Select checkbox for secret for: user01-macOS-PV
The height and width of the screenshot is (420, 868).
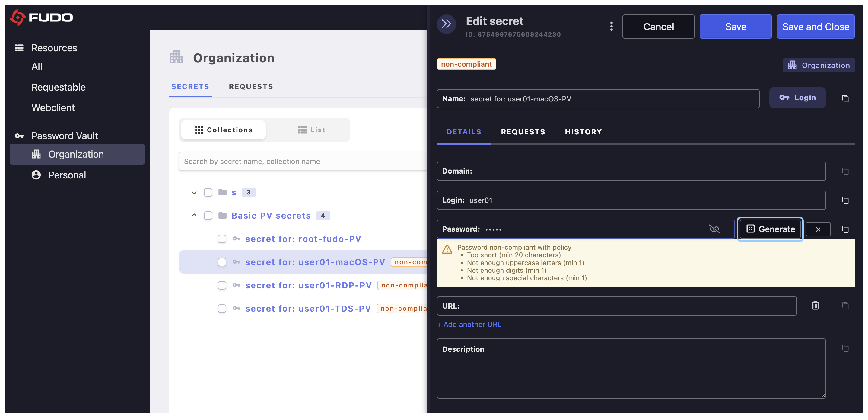(222, 262)
